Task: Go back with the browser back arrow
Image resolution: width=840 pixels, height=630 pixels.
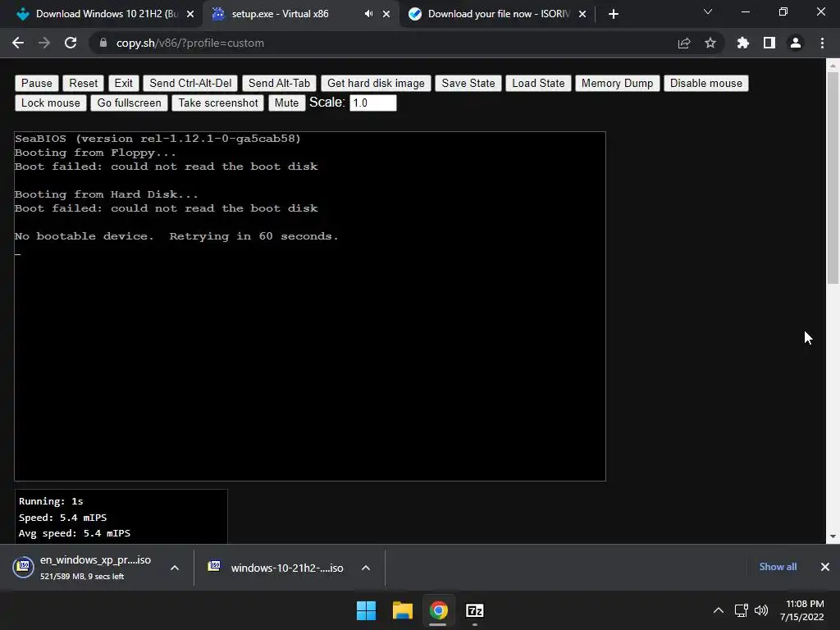Action: pyautogui.click(x=18, y=43)
